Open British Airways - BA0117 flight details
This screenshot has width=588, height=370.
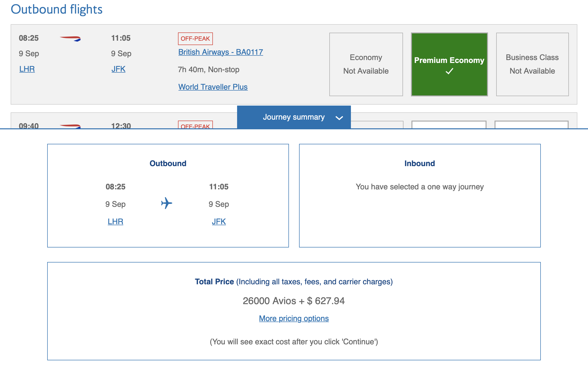coord(220,52)
